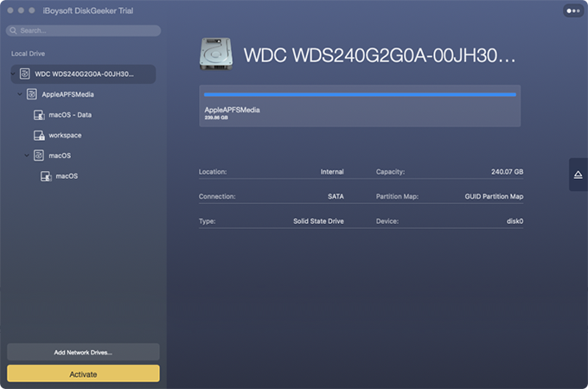The image size is (588, 389).
Task: Click the yellow Activate button
Action: (83, 373)
